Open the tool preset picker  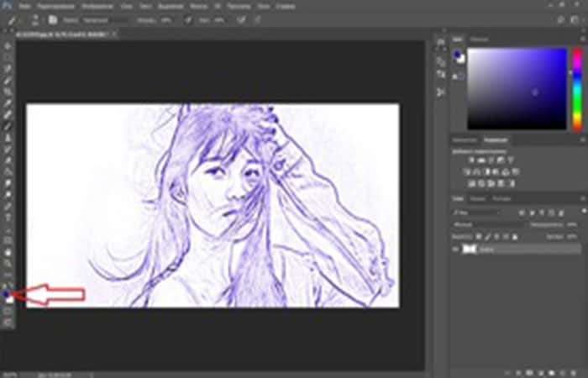pos(13,20)
